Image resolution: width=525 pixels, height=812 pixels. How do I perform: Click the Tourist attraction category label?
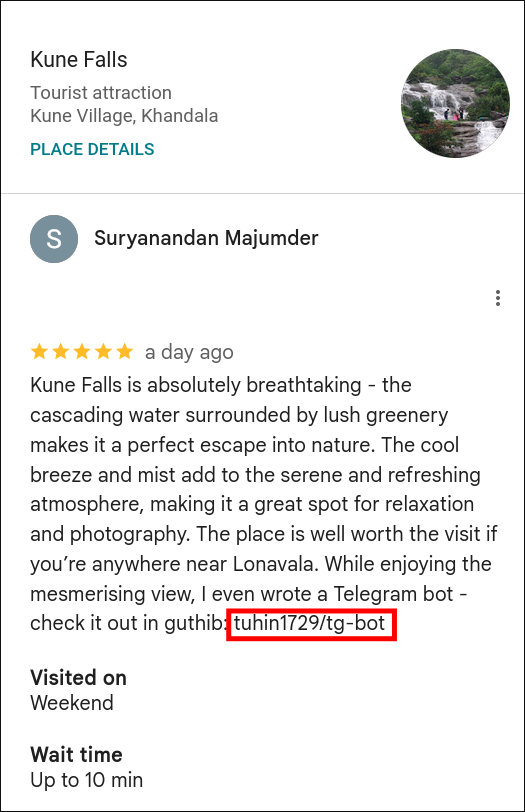[x=101, y=93]
